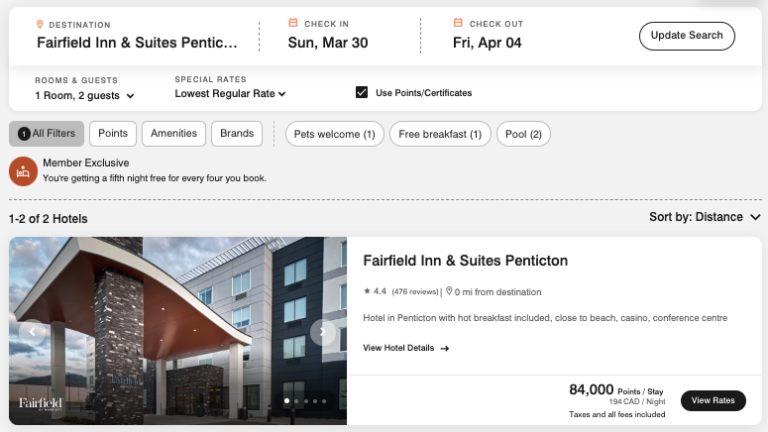Open the Brands filter tab
768x432 pixels.
pyautogui.click(x=237, y=133)
